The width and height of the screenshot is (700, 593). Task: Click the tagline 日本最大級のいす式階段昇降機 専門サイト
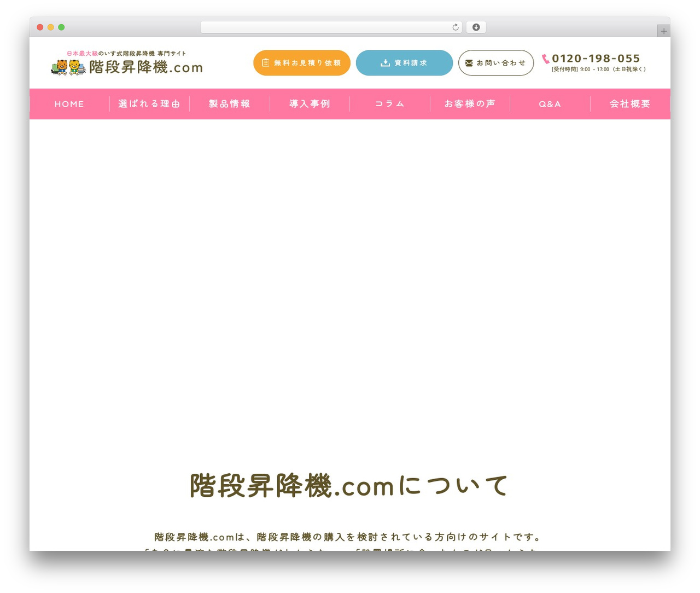[x=126, y=54]
